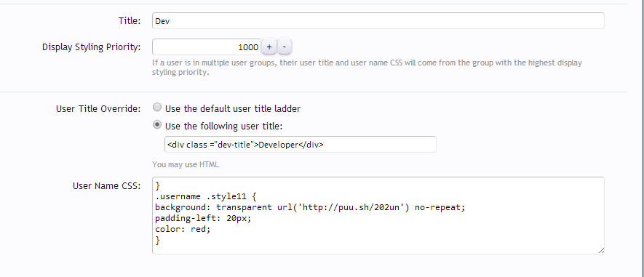The width and height of the screenshot is (644, 277).
Task: Click the "Display Styling Priority:" label
Action: [x=91, y=47]
